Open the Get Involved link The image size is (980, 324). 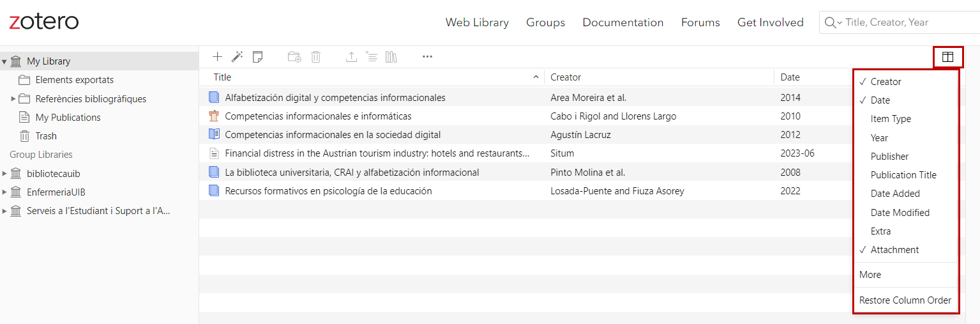771,22
